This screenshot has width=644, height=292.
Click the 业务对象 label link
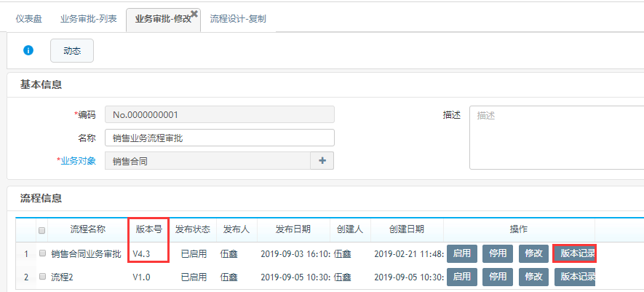(x=78, y=161)
